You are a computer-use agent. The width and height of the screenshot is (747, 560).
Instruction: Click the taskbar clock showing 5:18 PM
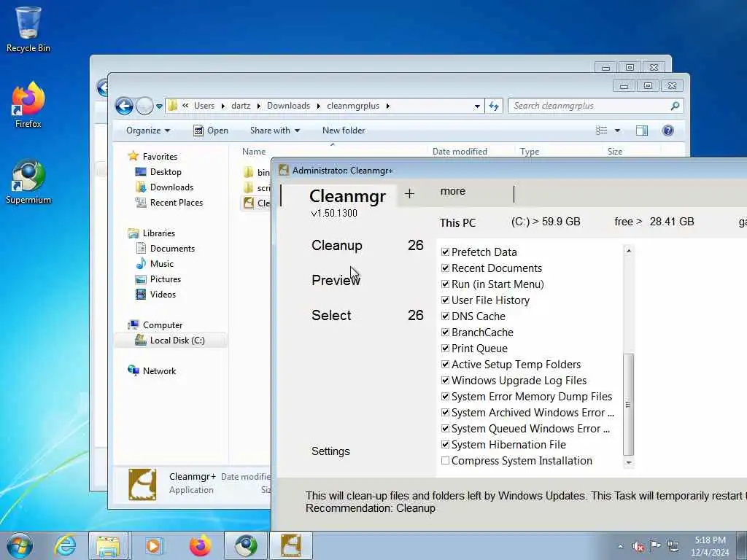click(710, 546)
